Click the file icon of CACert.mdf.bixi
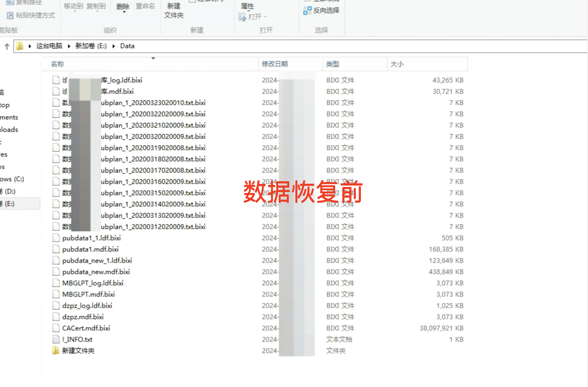Viewport: 588px width, 387px height. 56,328
